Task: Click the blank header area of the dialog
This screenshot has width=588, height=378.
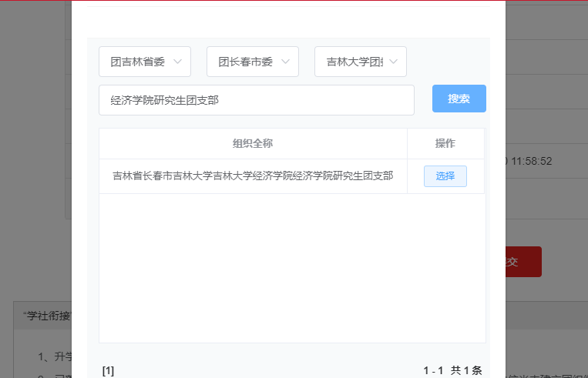Action: (288, 18)
